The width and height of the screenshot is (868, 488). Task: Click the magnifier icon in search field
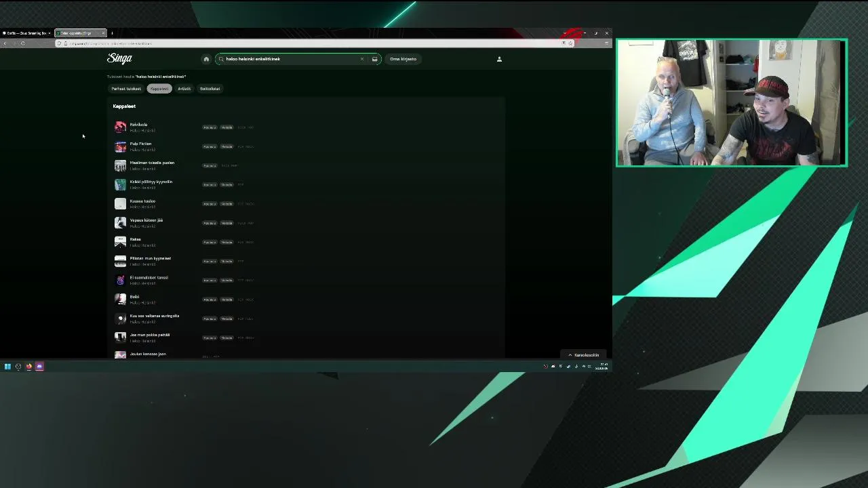point(221,59)
